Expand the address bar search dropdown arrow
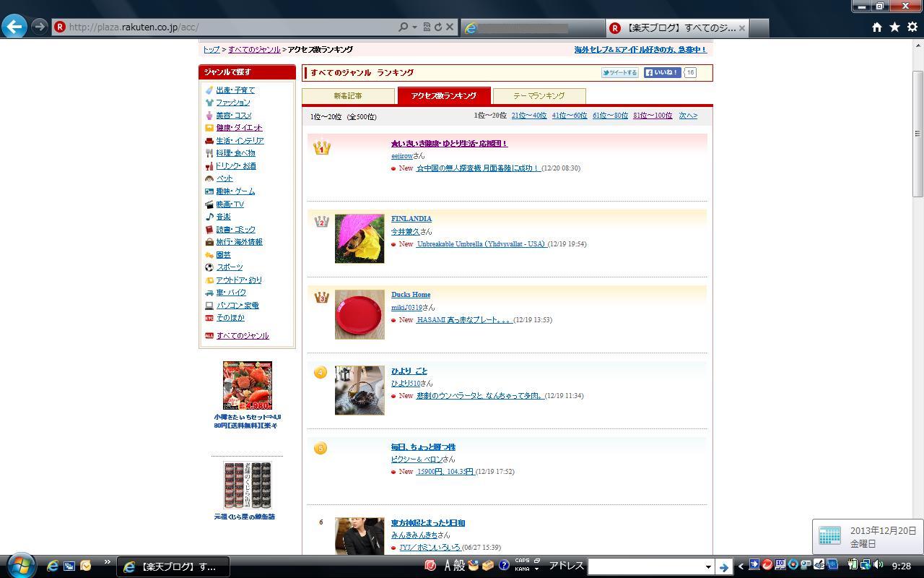This screenshot has height=578, width=924. [x=414, y=27]
